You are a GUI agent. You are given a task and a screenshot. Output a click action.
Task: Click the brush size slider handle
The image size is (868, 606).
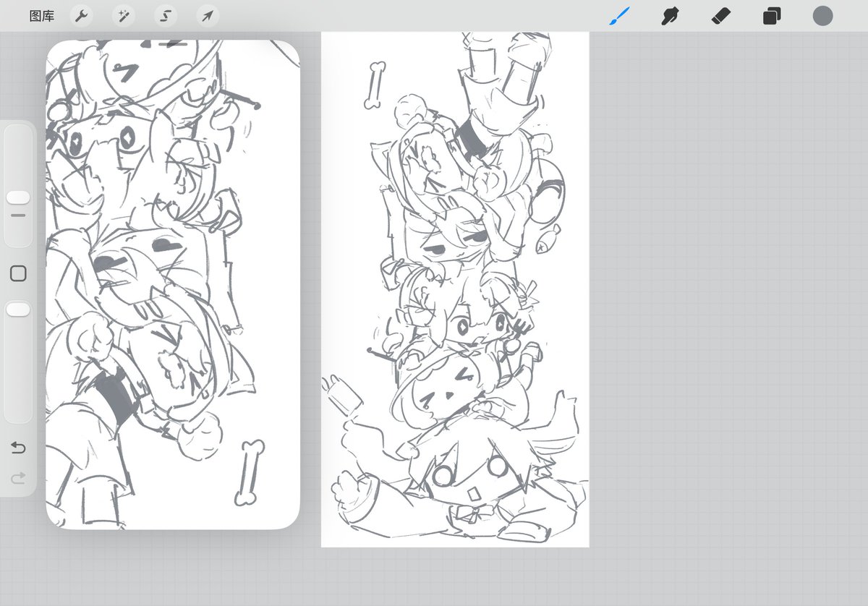(18, 197)
